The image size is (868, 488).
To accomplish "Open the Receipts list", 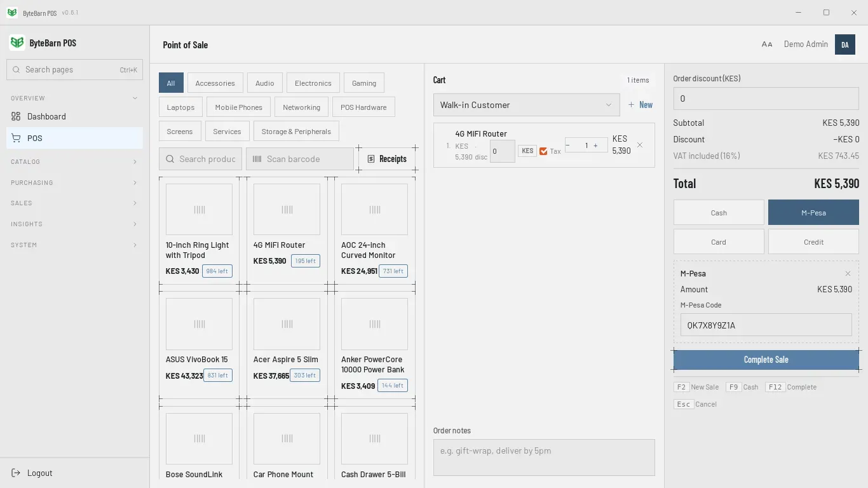I will tap(387, 159).
